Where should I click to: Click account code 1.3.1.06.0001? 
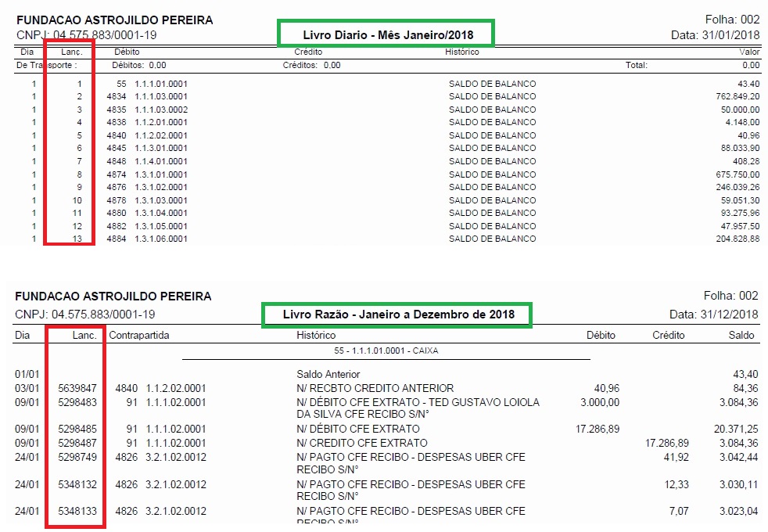161,239
